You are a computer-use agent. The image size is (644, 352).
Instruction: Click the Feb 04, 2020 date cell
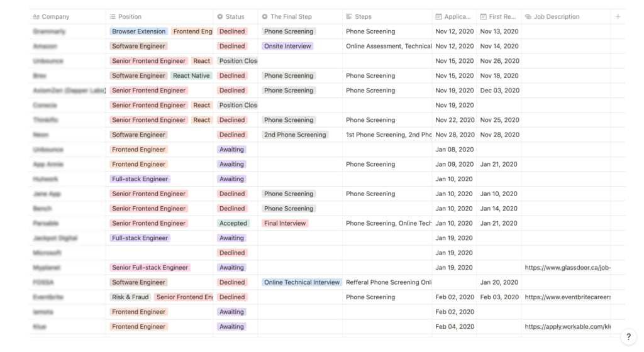(x=455, y=327)
